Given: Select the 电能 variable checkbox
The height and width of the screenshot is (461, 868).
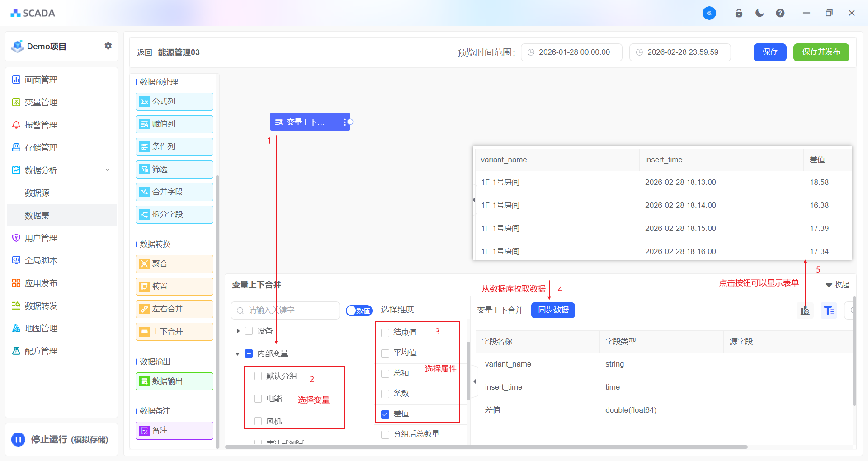Looking at the screenshot, I should click(258, 399).
